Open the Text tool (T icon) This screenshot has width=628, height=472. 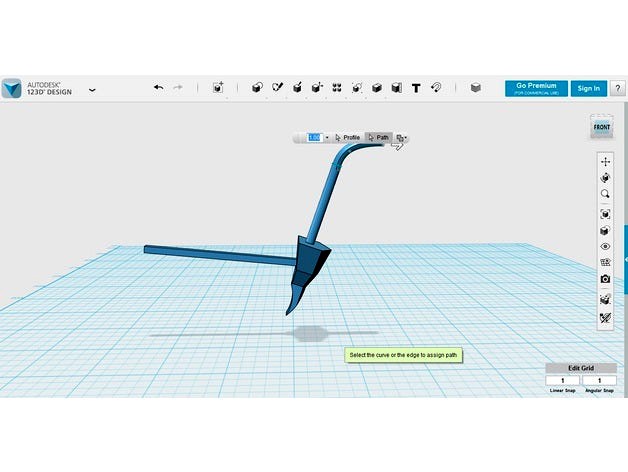pos(416,88)
